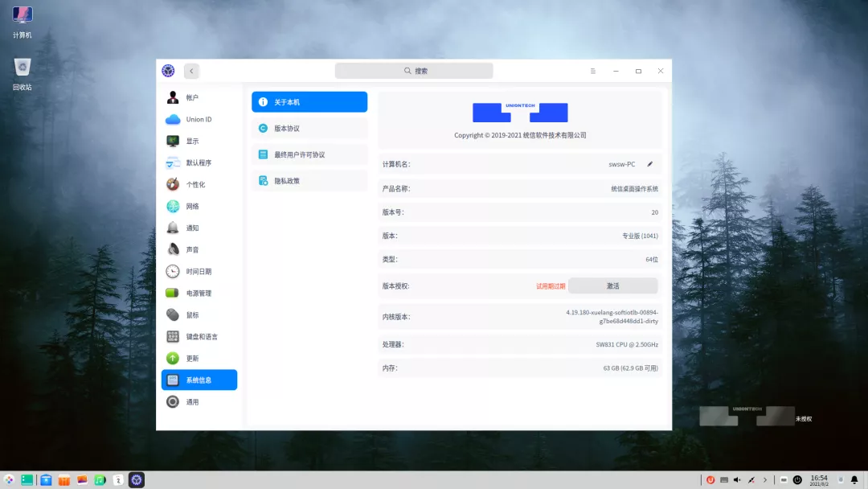Open the 网络 network settings
The height and width of the screenshot is (489, 868).
tap(199, 206)
